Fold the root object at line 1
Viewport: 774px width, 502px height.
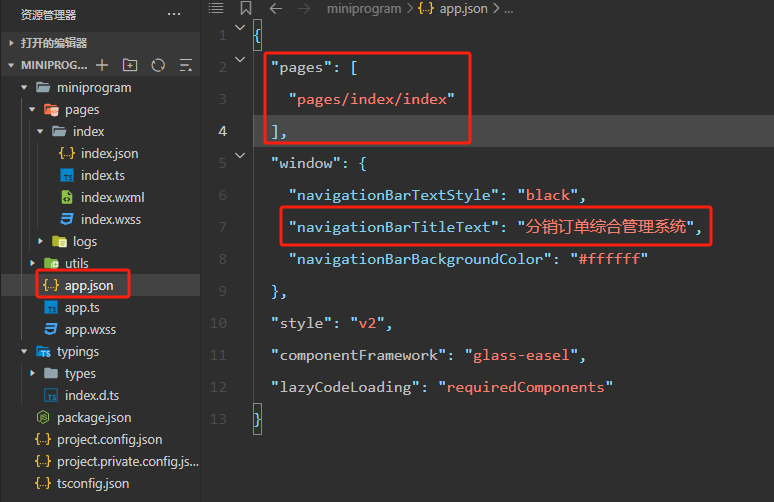[x=240, y=28]
